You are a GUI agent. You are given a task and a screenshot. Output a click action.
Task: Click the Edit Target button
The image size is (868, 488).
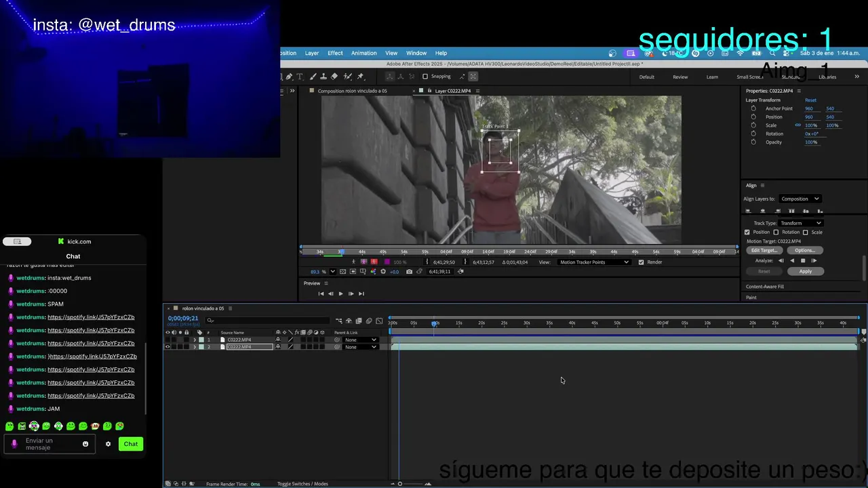(764, 250)
